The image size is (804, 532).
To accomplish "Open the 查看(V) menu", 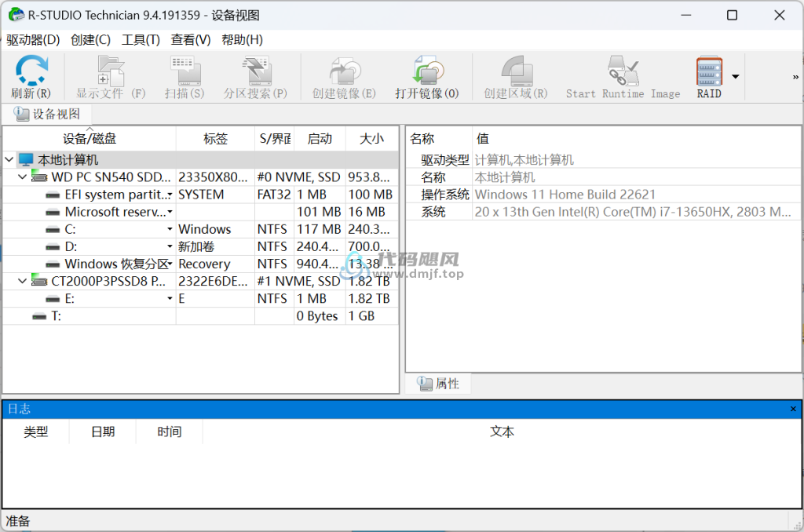I will coord(190,40).
